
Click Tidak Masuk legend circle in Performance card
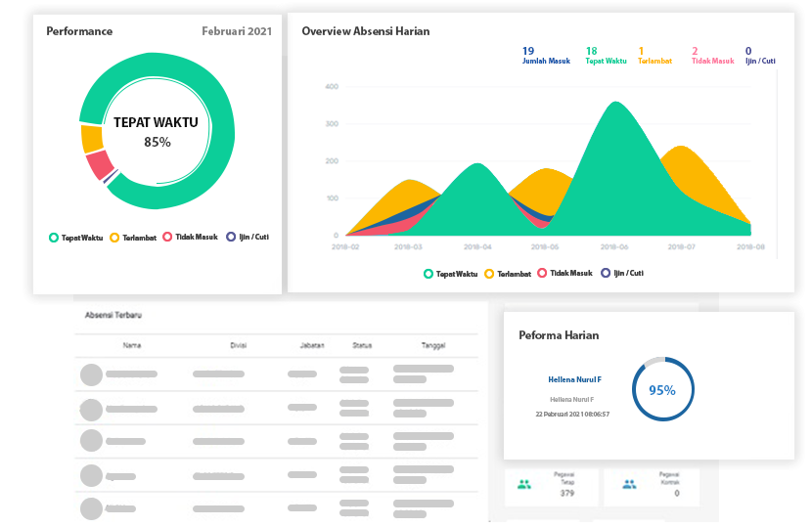[x=167, y=237]
